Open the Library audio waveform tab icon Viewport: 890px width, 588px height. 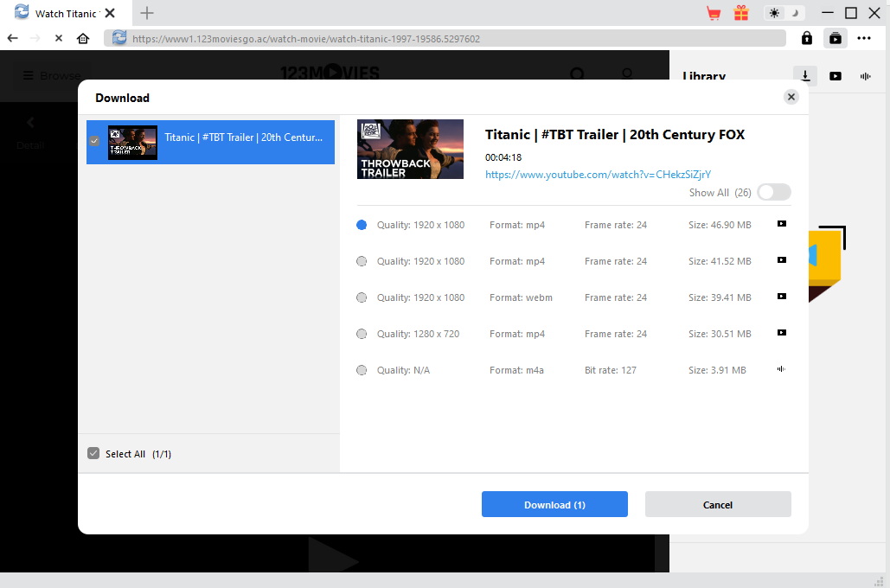coord(865,76)
